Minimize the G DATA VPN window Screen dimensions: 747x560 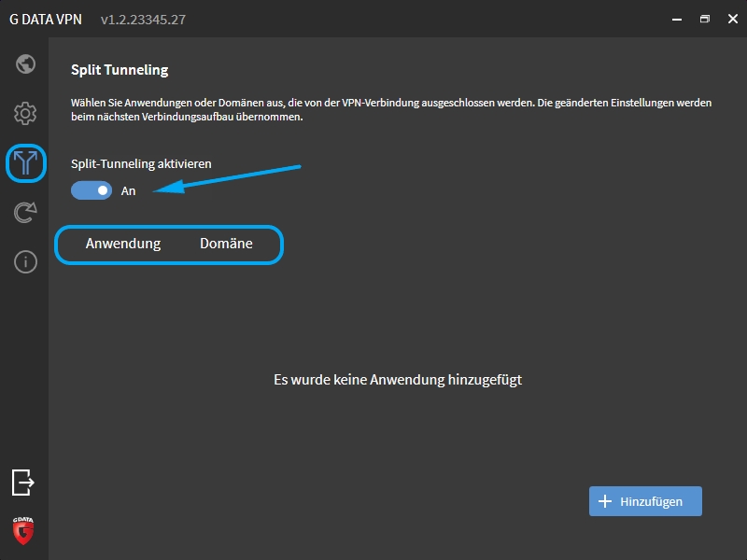[676, 19]
